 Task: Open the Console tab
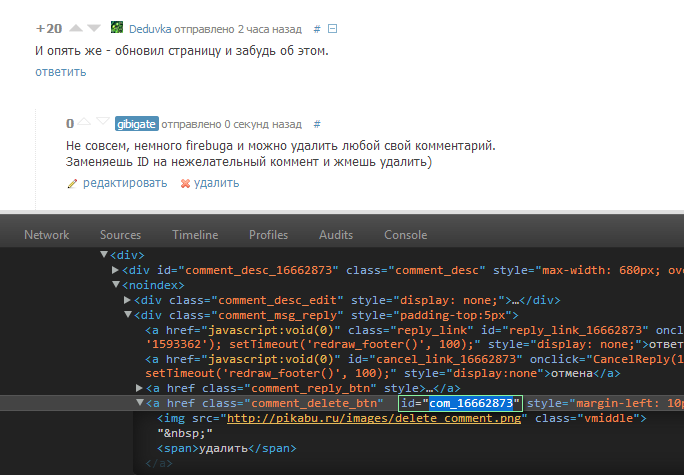tap(406, 234)
